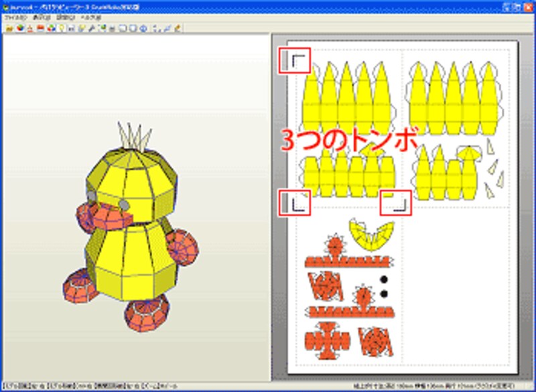The image size is (536, 392).
Task: Open the Settings (設定) menu
Action: [x=66, y=17]
